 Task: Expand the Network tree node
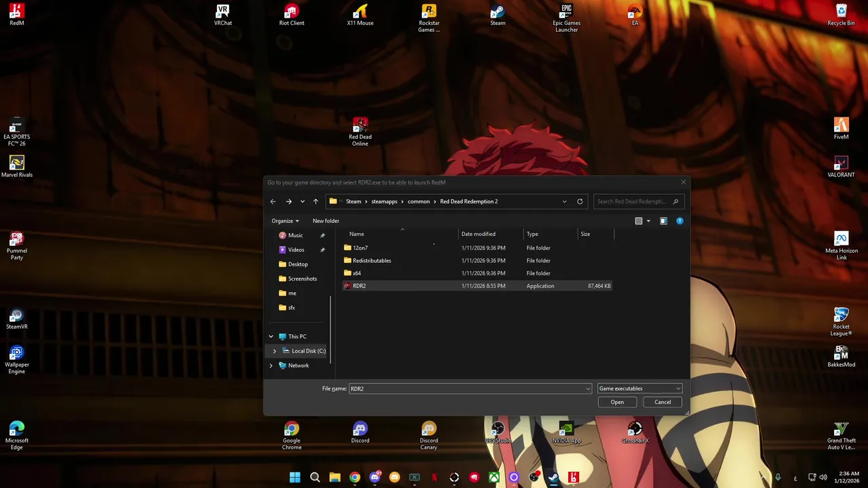271,365
